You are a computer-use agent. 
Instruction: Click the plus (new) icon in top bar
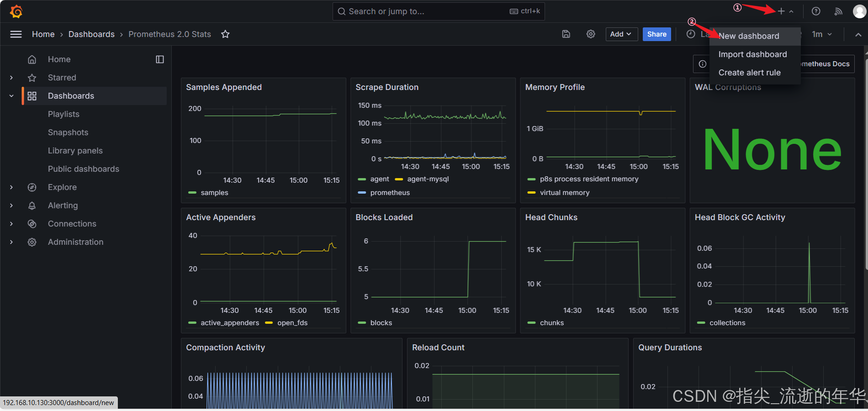coord(781,11)
